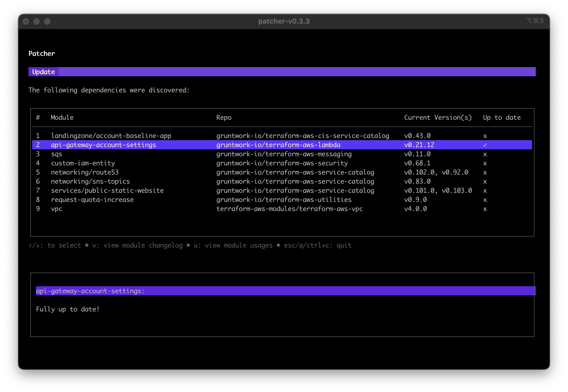
Task: Select the networking/route53 module row
Action: coord(85,172)
